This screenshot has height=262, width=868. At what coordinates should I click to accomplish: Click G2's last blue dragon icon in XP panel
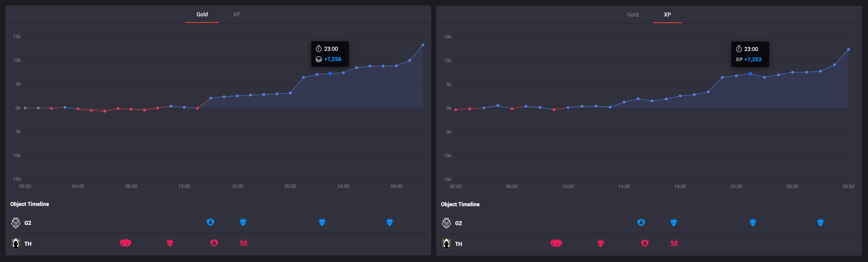click(820, 222)
